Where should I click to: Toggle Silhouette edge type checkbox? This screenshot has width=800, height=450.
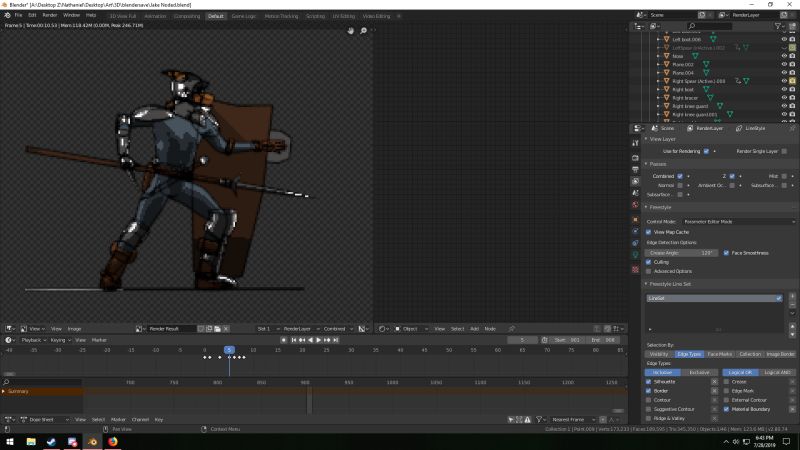(x=649, y=382)
